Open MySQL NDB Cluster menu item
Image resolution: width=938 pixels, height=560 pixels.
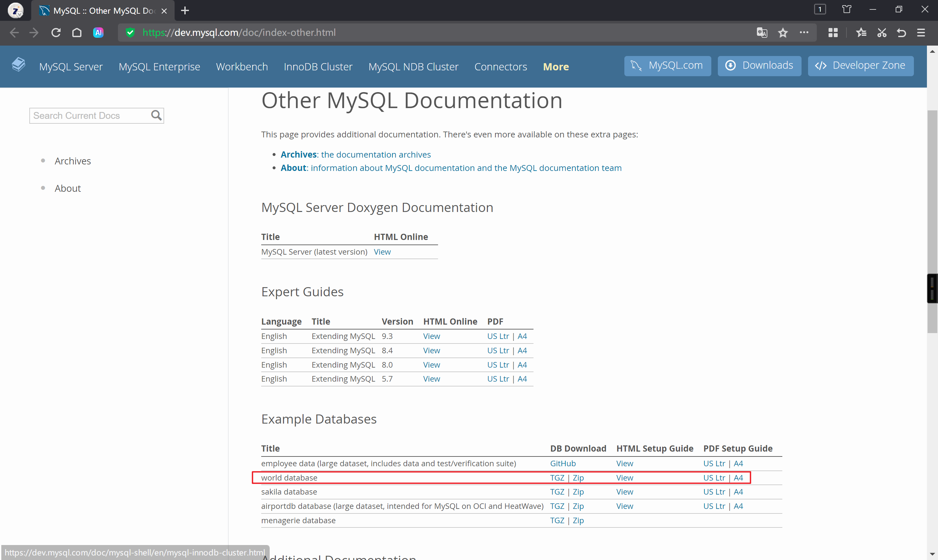tap(413, 66)
